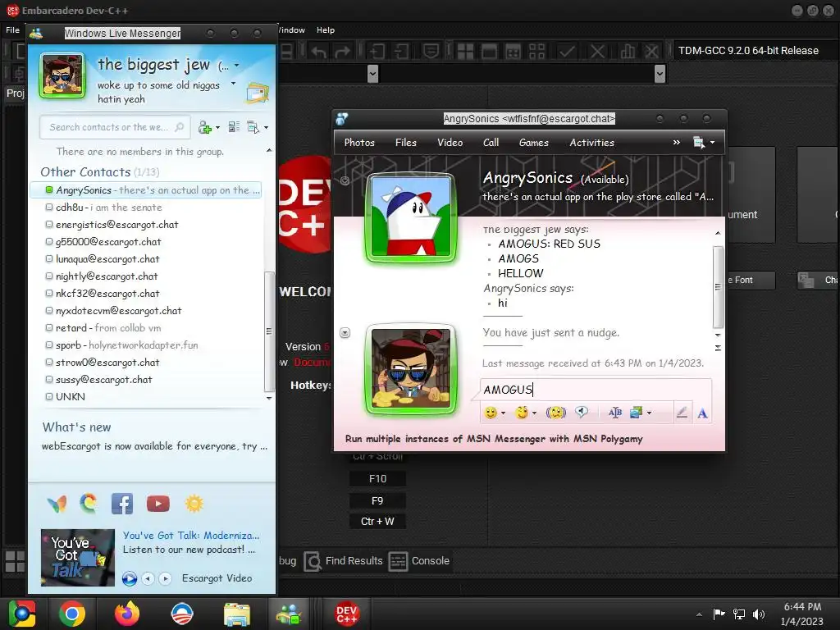Viewport: 840px width, 630px height.
Task: Click the bar chart icon in Dev-C++ toolbar
Action: click(x=628, y=52)
